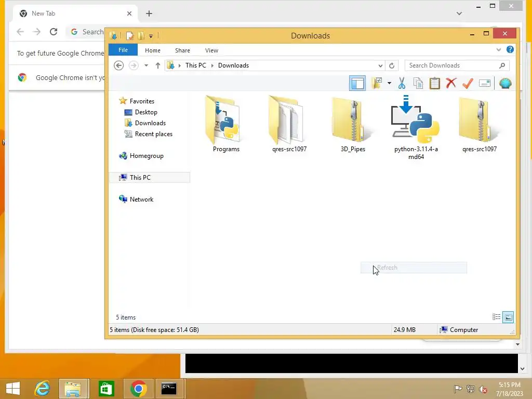Click New Folder quick access toolbar icon
Viewport: 532px width, 399px height.
coord(141,36)
